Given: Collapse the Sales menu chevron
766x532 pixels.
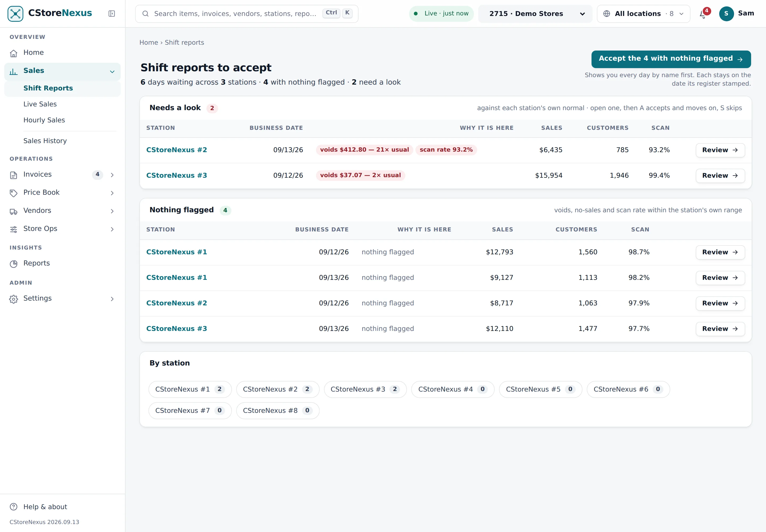Looking at the screenshot, I should click(112, 71).
